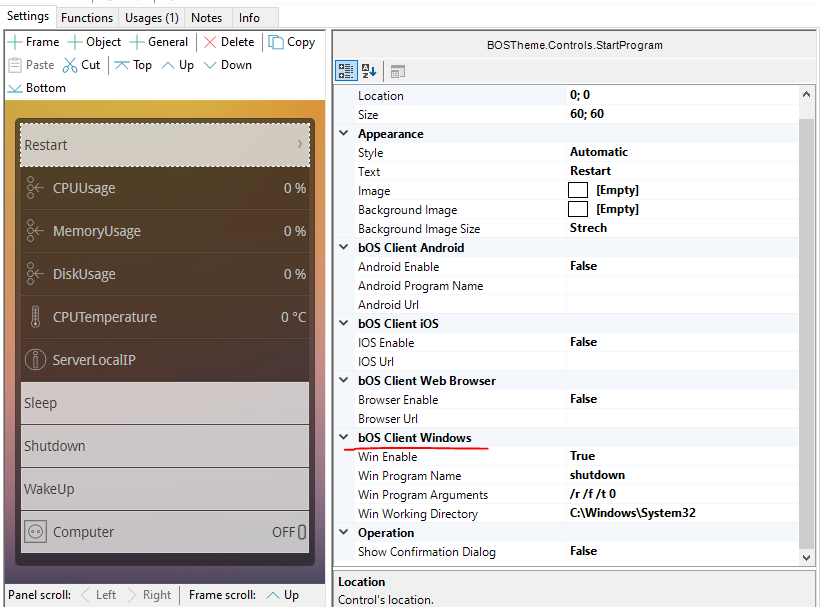
Task: Collapse the Operation section
Action: 345,533
